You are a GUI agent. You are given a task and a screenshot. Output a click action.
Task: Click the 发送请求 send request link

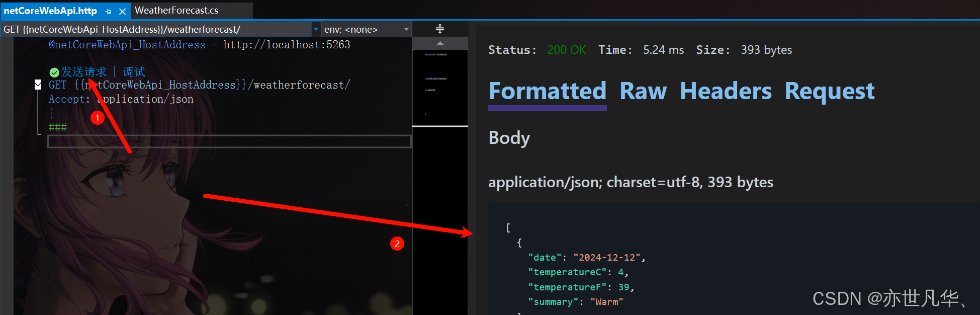pyautogui.click(x=84, y=72)
